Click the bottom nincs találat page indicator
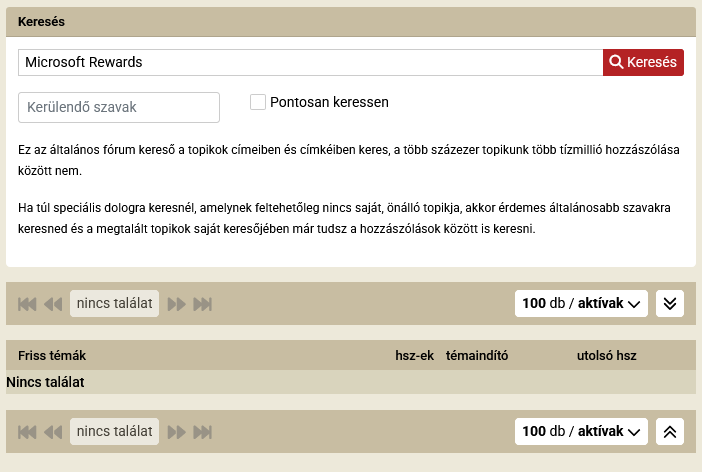The width and height of the screenshot is (702, 472). coord(115,432)
